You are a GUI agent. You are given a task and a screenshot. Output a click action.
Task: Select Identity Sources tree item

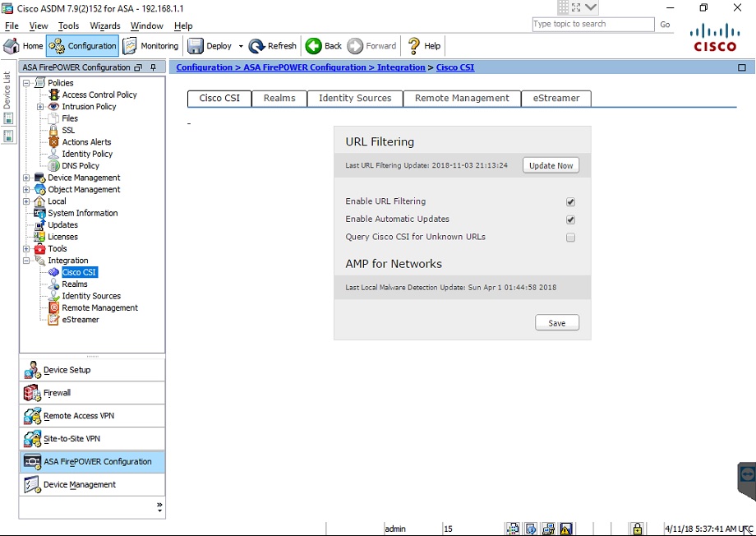(91, 296)
